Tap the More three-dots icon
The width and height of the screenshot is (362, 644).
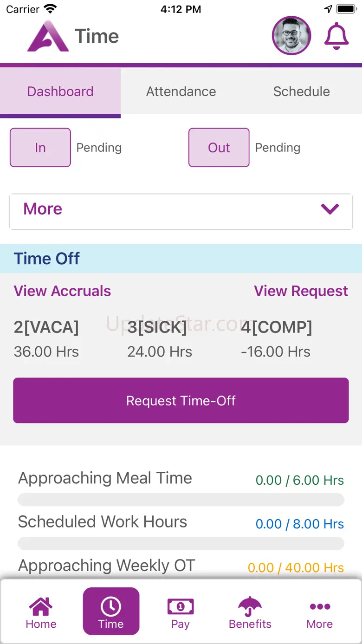click(x=320, y=606)
